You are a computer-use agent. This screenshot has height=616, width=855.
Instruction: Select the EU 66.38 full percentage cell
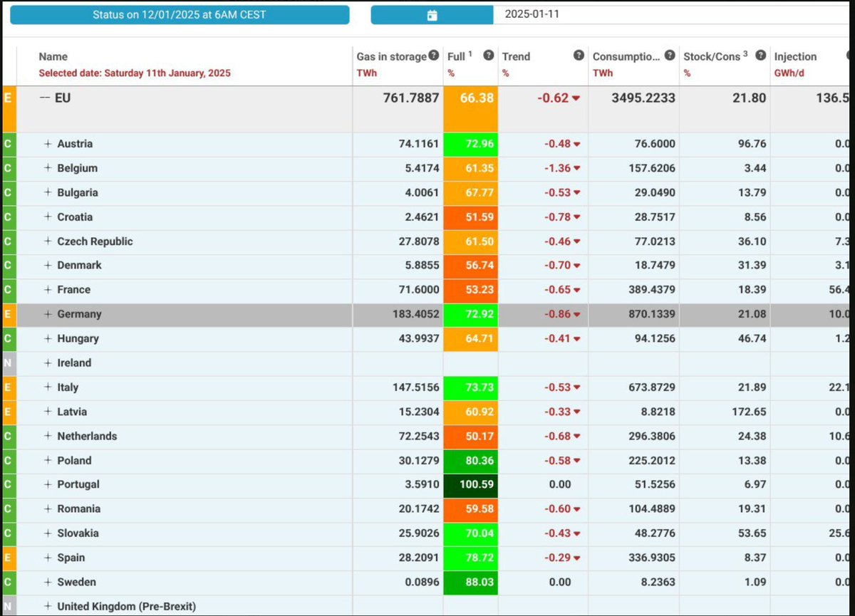(470, 110)
